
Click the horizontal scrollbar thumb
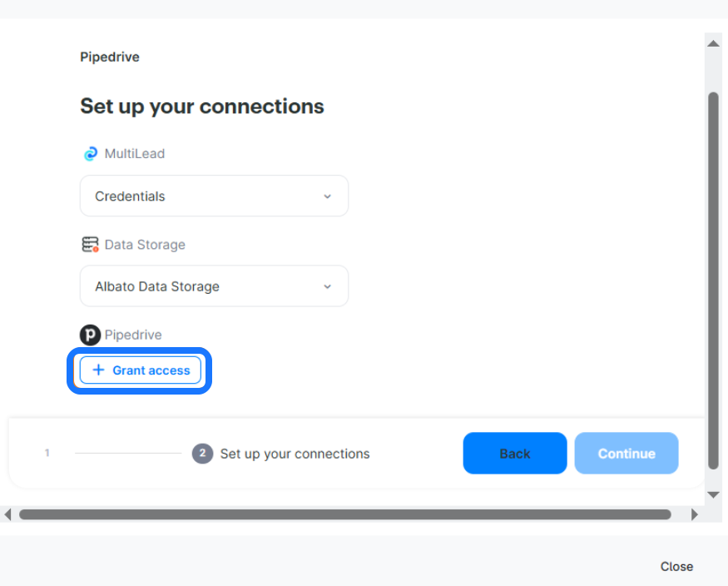pyautogui.click(x=344, y=514)
